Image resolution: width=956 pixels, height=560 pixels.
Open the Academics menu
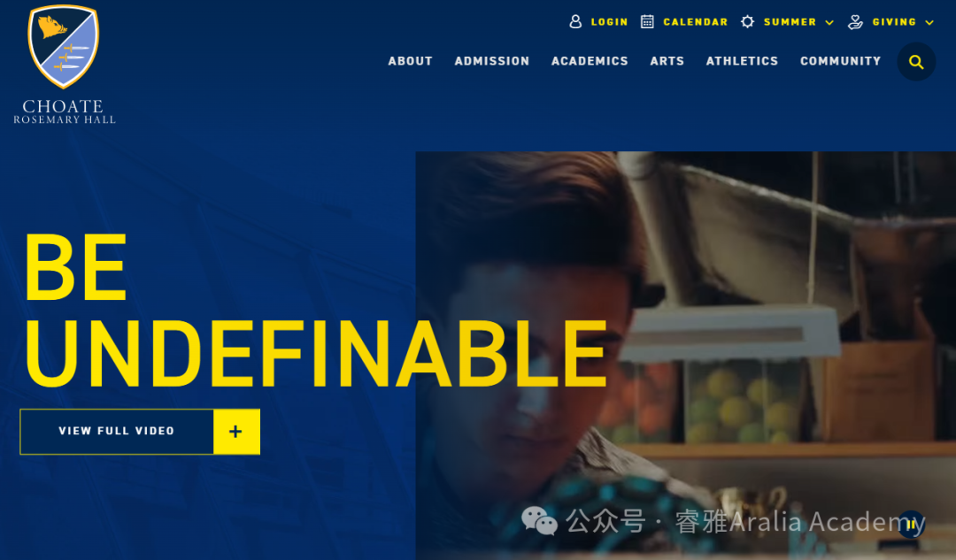click(x=590, y=61)
